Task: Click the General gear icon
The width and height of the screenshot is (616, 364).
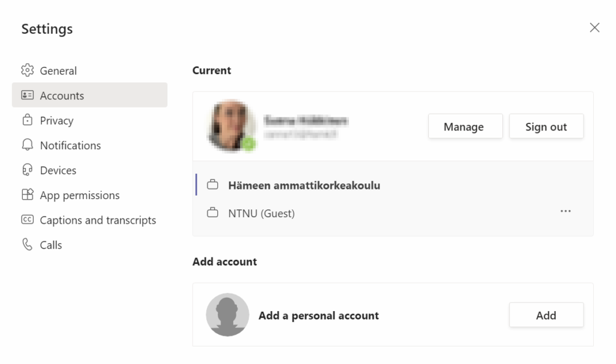Action: click(x=28, y=70)
